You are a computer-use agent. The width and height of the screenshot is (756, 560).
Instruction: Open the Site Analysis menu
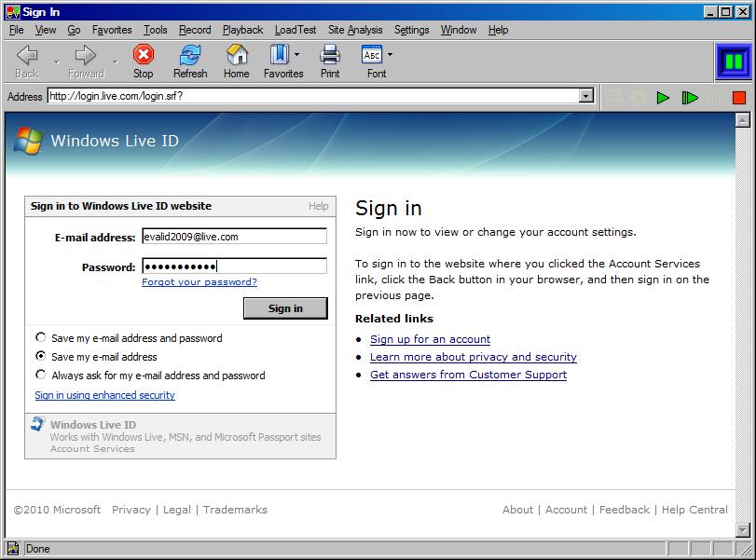tap(355, 30)
